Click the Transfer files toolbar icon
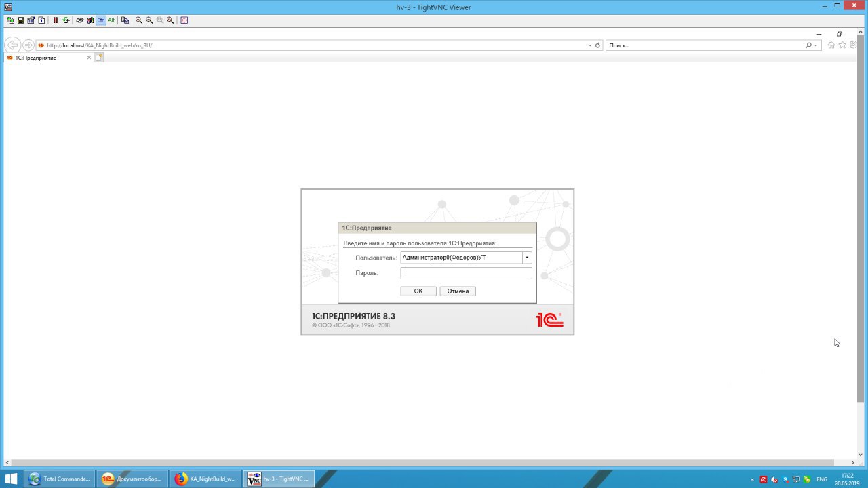The height and width of the screenshot is (488, 868). point(125,20)
